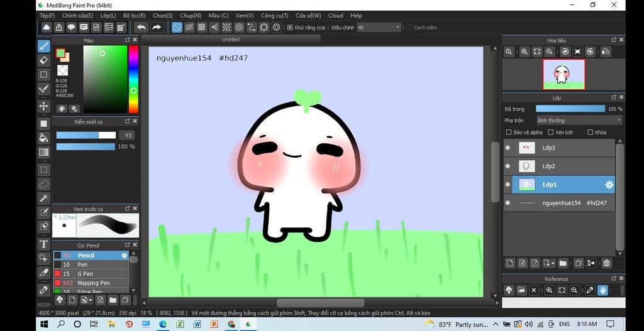The image size is (644, 331).
Task: Open the Bộ lọc(R) menu
Action: (x=135, y=16)
